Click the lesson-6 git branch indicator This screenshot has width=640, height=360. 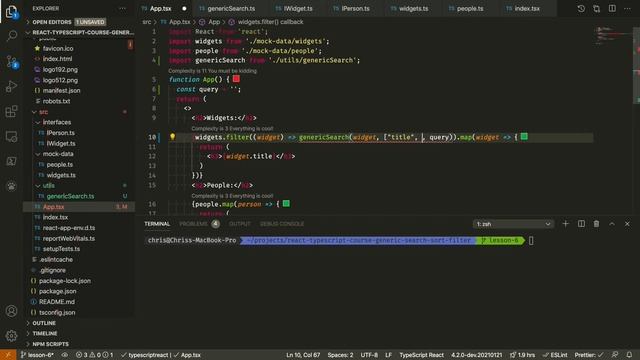[x=37, y=355]
